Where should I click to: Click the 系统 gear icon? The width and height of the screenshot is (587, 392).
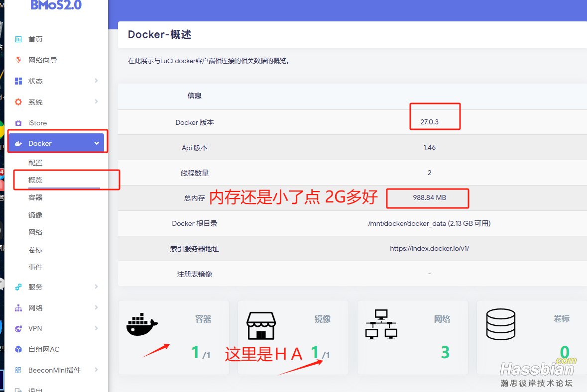coord(18,102)
